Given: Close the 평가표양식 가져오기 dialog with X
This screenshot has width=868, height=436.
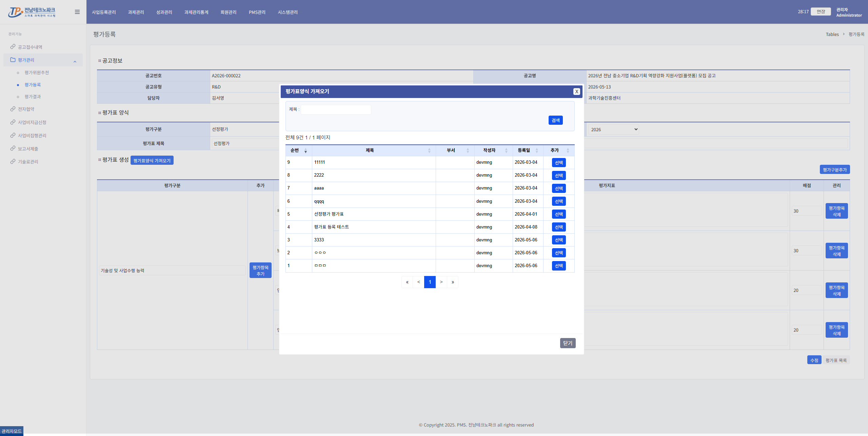Looking at the screenshot, I should pyautogui.click(x=576, y=92).
